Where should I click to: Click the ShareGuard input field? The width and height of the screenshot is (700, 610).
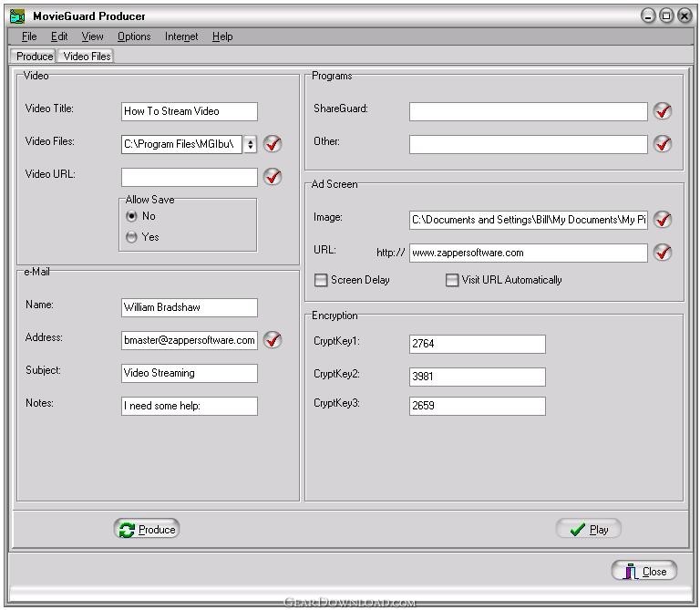coord(529,111)
